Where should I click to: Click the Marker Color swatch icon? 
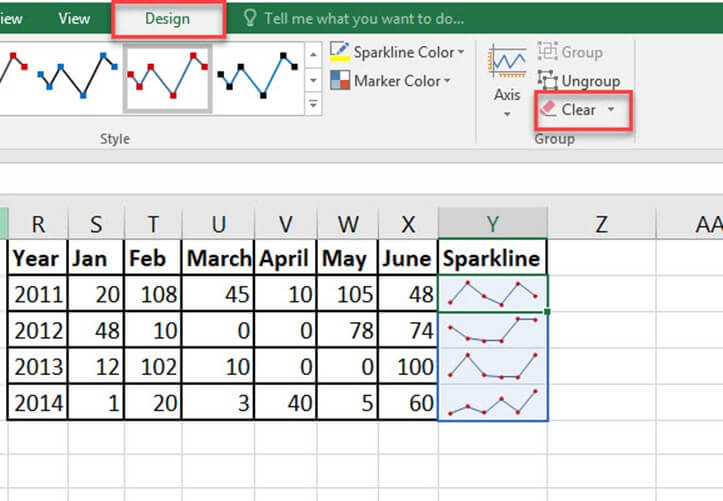340,81
